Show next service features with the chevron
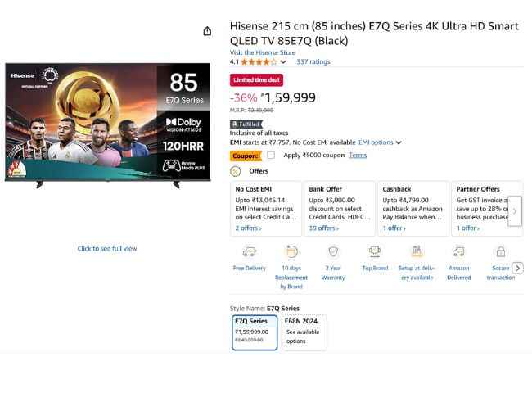 517,268
